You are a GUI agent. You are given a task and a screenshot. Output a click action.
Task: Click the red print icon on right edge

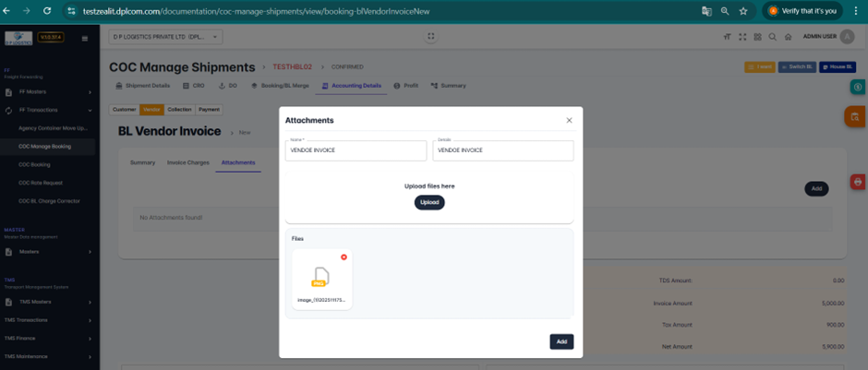click(x=857, y=183)
